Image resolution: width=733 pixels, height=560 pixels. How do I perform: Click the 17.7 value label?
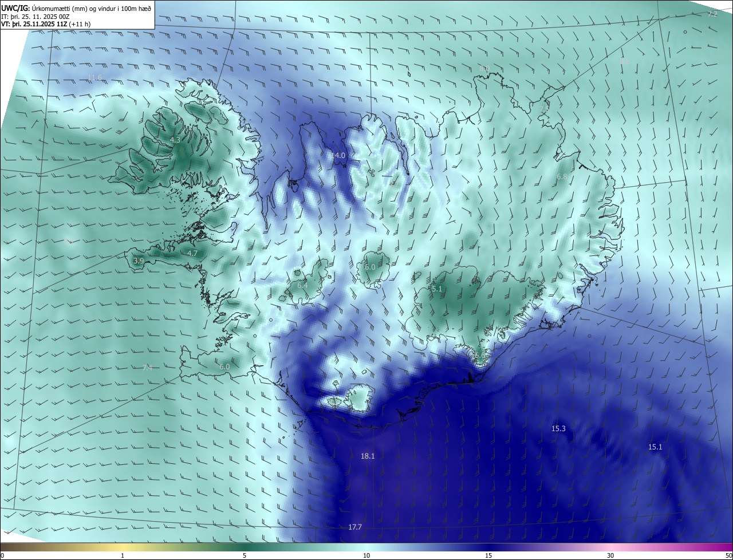coord(355,527)
